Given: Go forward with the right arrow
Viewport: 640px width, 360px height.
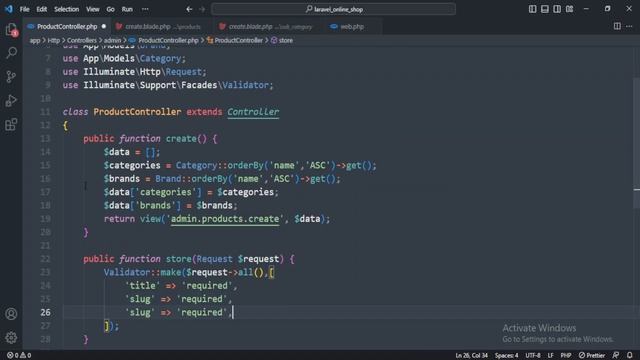Looking at the screenshot, I should point(202,9).
